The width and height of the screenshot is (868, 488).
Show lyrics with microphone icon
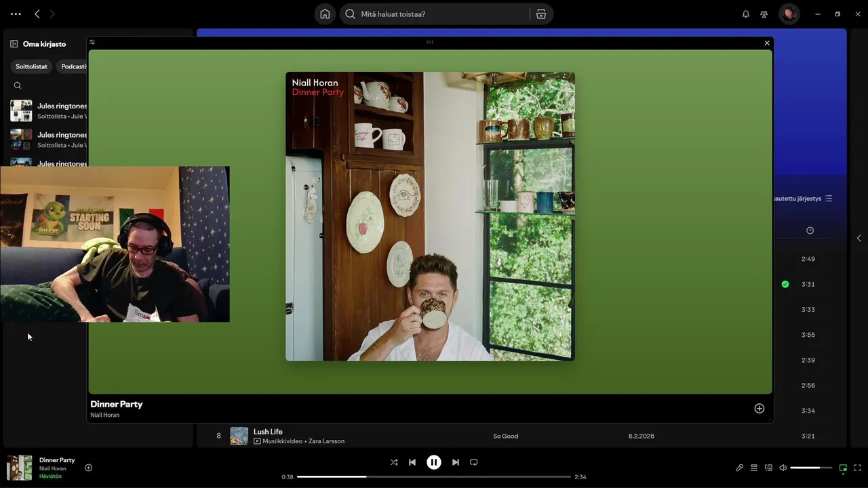click(x=740, y=468)
